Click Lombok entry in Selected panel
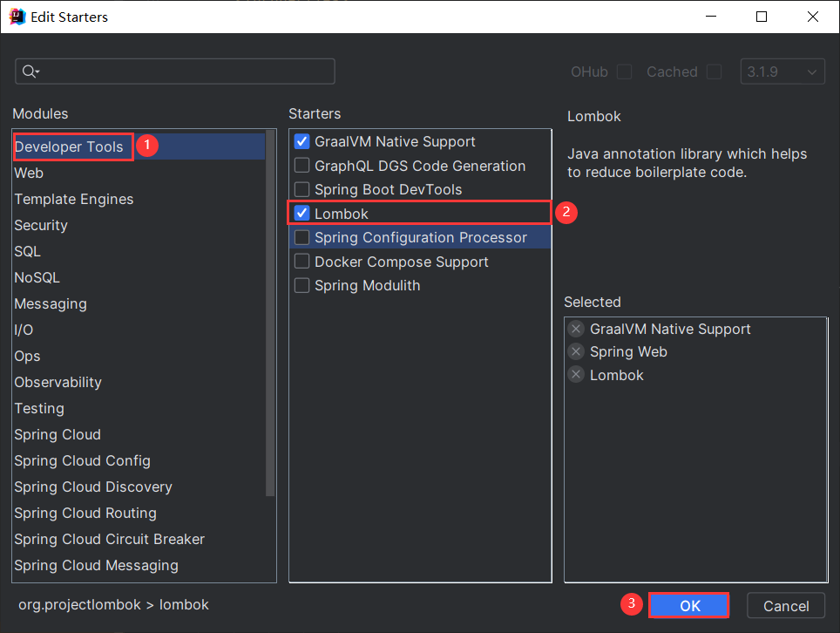This screenshot has height=633, width=840. tap(617, 375)
